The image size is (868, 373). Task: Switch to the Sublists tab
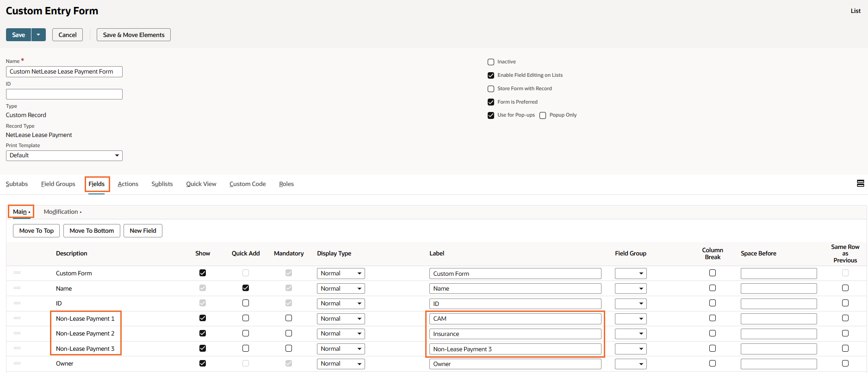162,184
